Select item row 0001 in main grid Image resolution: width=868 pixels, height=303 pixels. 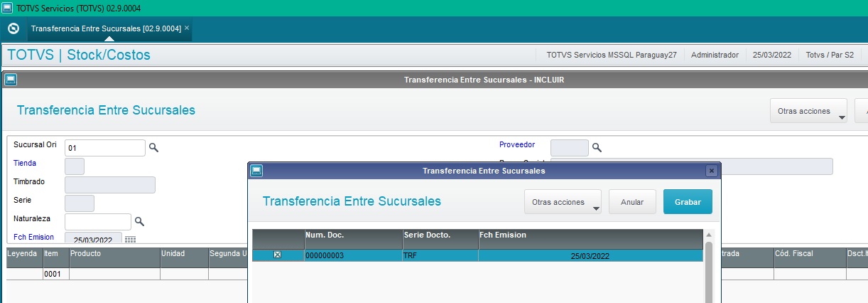point(55,274)
